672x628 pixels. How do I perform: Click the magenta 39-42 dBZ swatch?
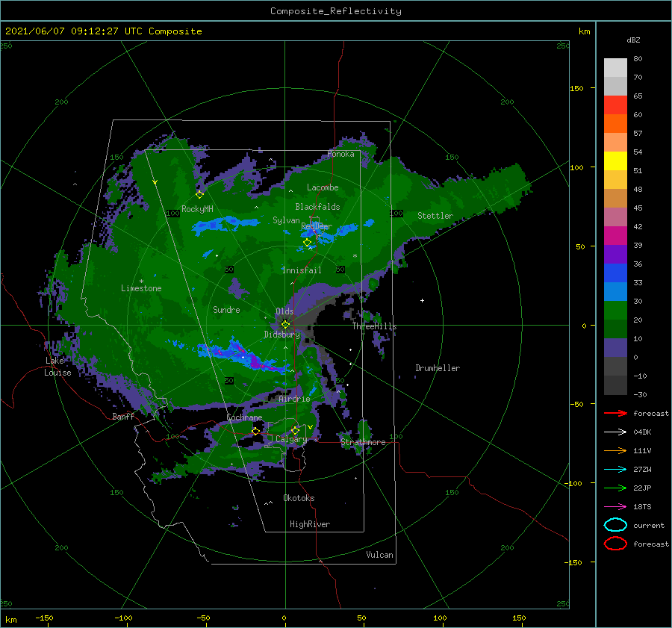click(615, 236)
